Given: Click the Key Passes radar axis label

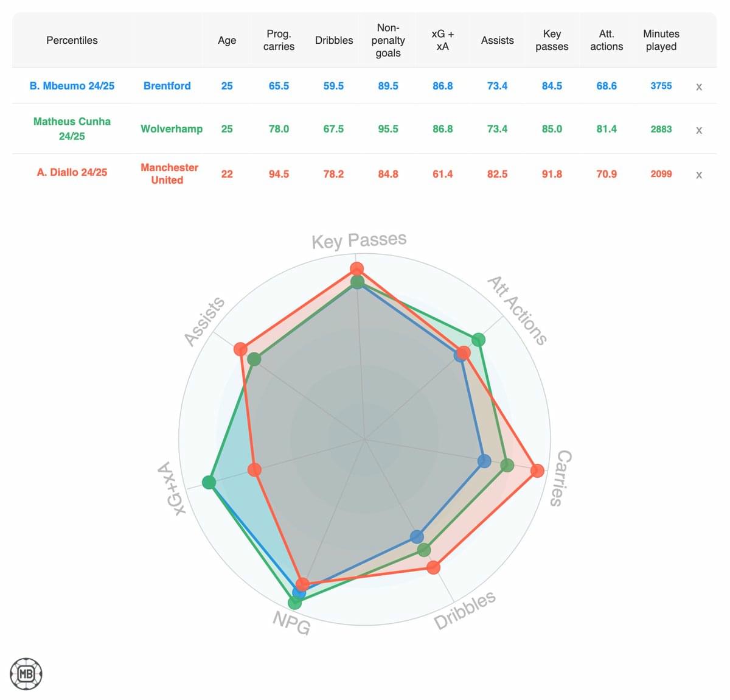Looking at the screenshot, I should click(359, 240).
